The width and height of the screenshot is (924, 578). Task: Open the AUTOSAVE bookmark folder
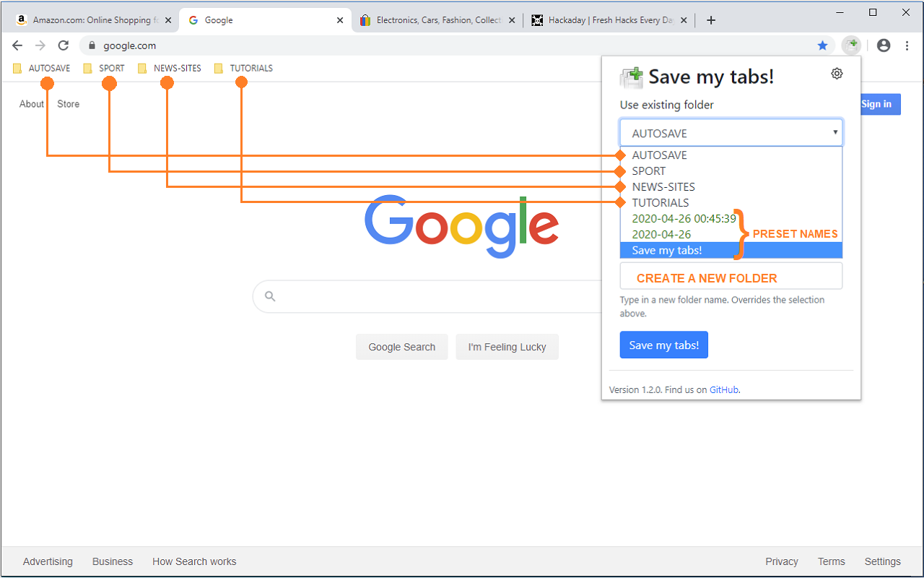pos(42,69)
